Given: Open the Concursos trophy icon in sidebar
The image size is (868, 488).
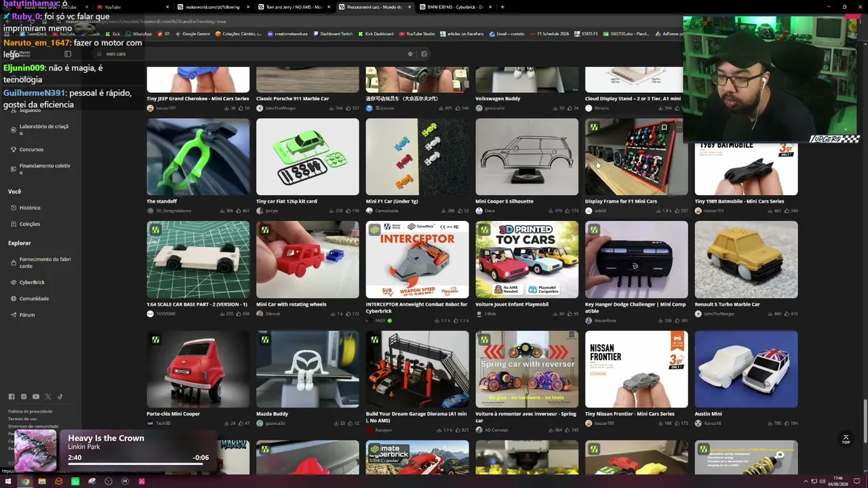Looking at the screenshot, I should click(x=14, y=149).
